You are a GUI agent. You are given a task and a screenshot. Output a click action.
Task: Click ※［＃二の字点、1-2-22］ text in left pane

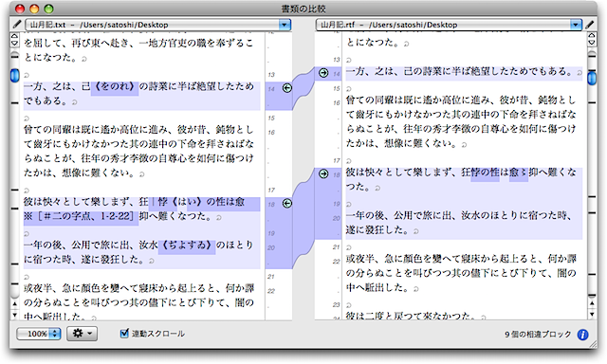click(81, 216)
